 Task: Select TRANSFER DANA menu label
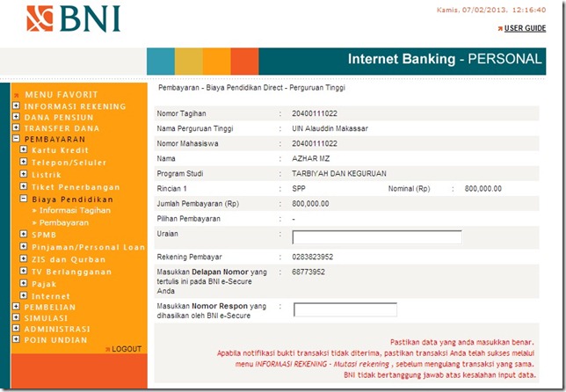[x=62, y=128]
